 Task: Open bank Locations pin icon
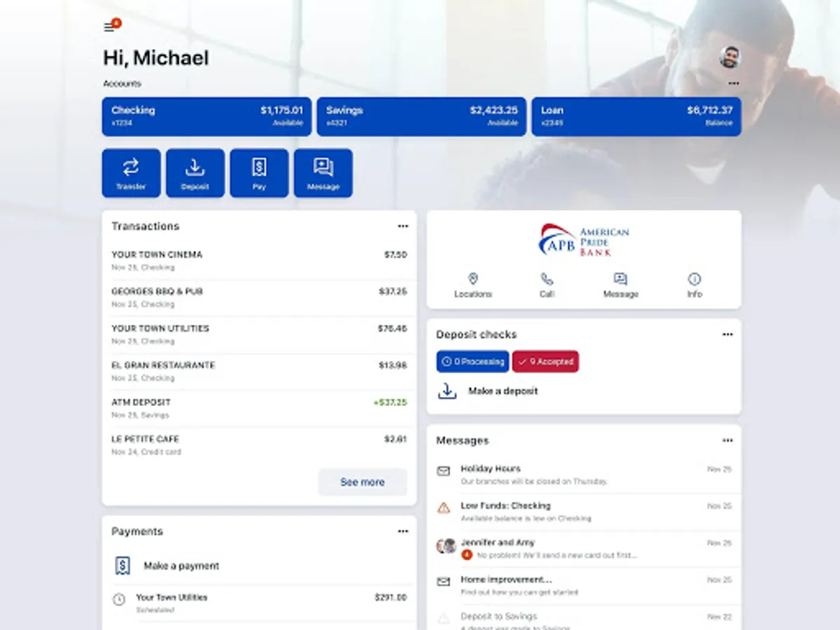click(472, 279)
